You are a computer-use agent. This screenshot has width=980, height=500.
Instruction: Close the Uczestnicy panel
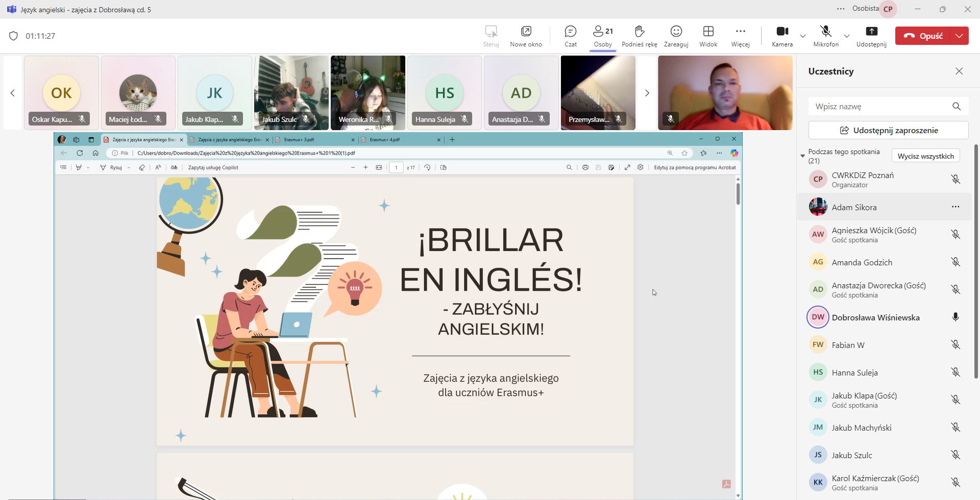959,71
